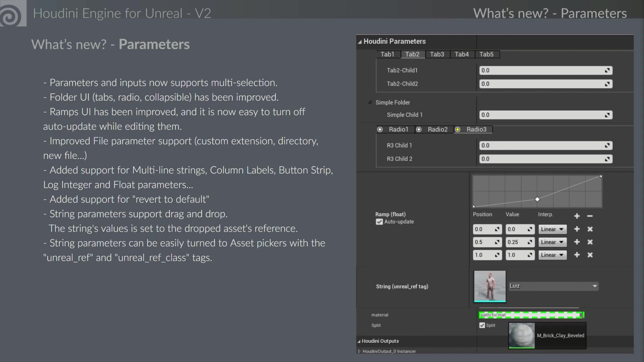Delete the 0.0 position ramp row
Viewport: 644px width, 362px height.
(590, 229)
